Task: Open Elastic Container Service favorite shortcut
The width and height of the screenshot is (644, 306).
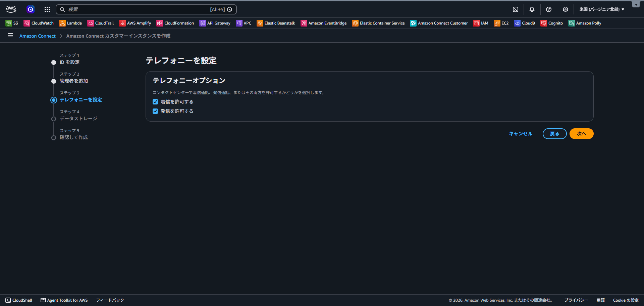Action: coord(378,23)
